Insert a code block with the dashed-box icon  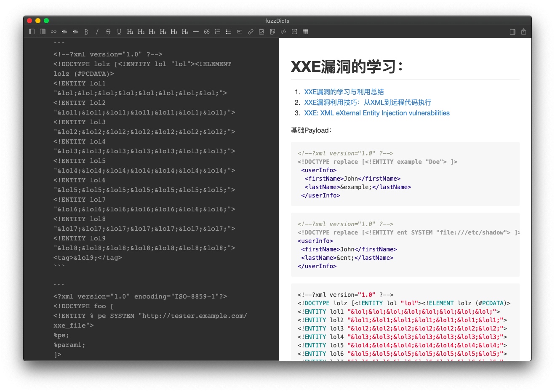tap(294, 32)
